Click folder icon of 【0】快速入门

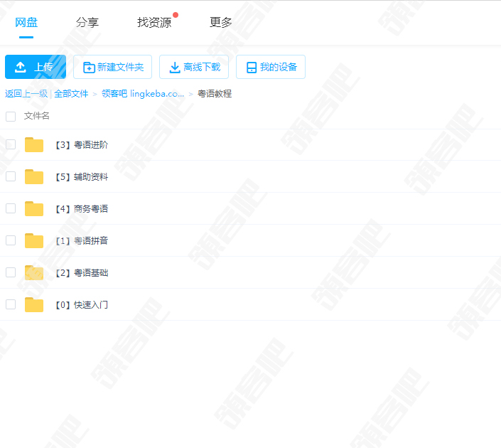(34, 304)
